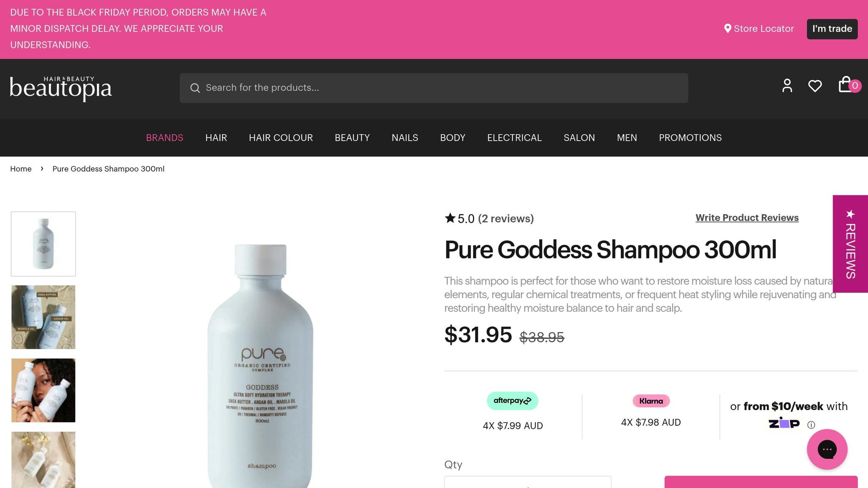Open the wishlist heart icon

click(x=815, y=86)
